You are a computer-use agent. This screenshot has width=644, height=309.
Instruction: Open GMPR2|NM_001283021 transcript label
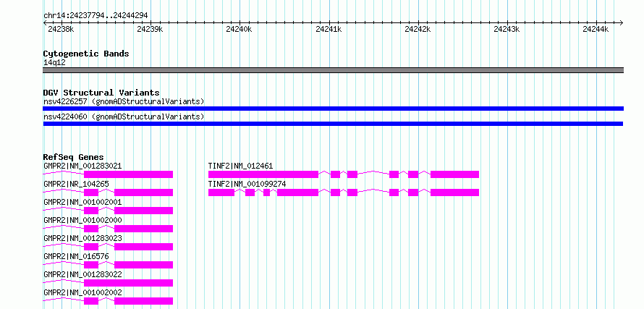click(x=82, y=166)
